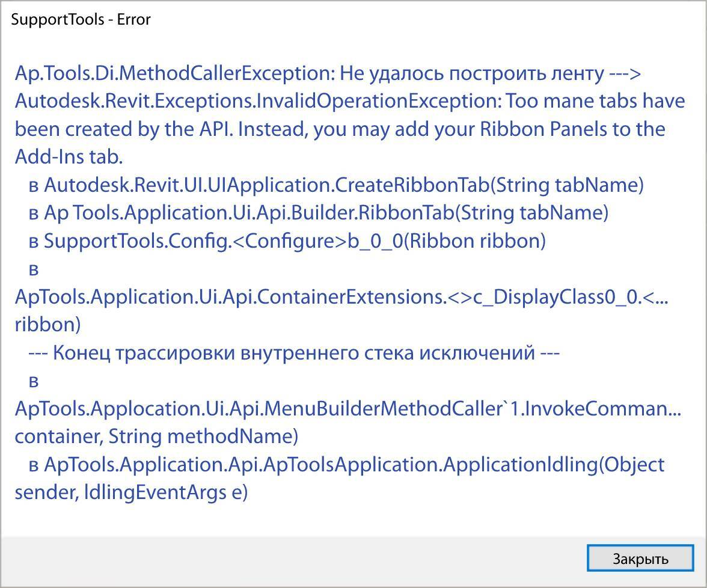707x588 pixels.
Task: Click the "Конец трассировки внутреннего стека исключений" line
Action: [x=294, y=352]
